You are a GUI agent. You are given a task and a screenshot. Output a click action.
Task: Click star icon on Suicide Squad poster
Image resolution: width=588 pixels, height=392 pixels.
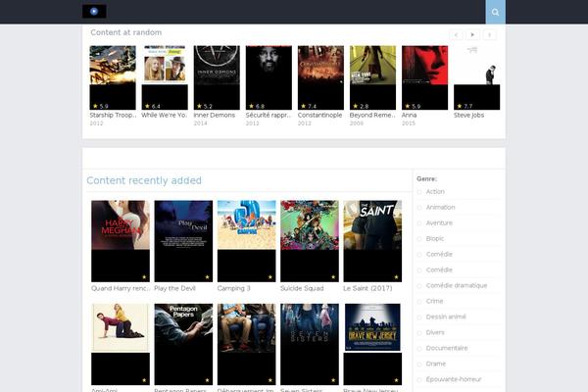point(333,276)
